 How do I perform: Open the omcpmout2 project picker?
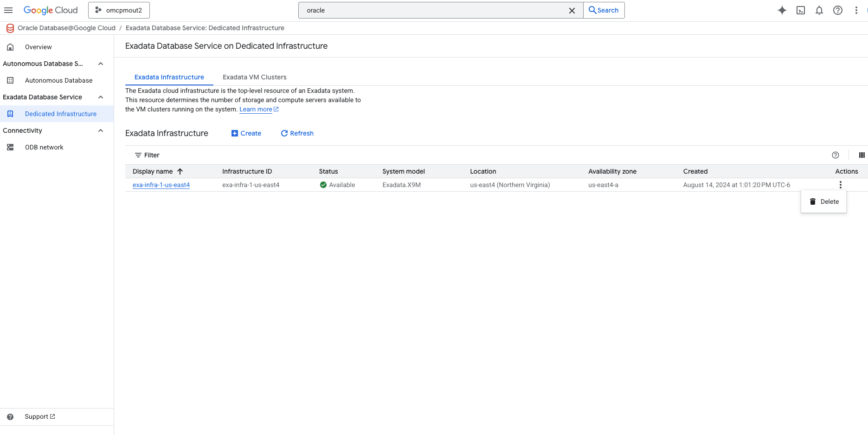tap(119, 10)
